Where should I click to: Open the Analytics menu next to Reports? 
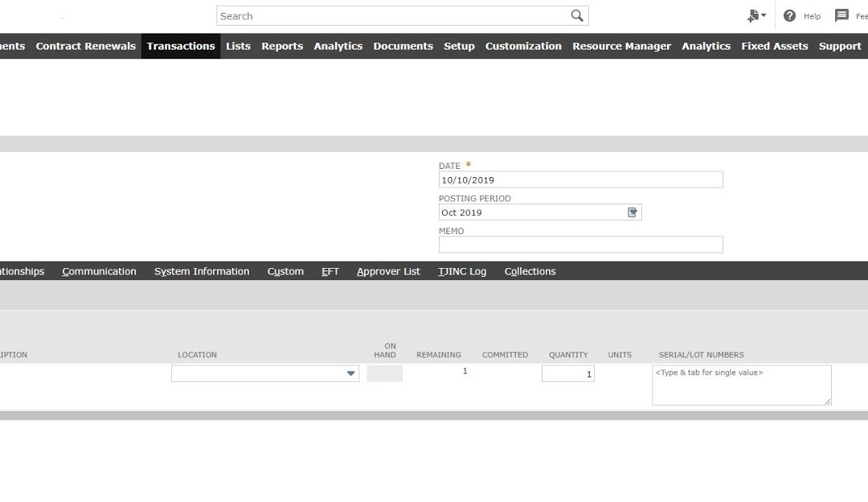[338, 46]
